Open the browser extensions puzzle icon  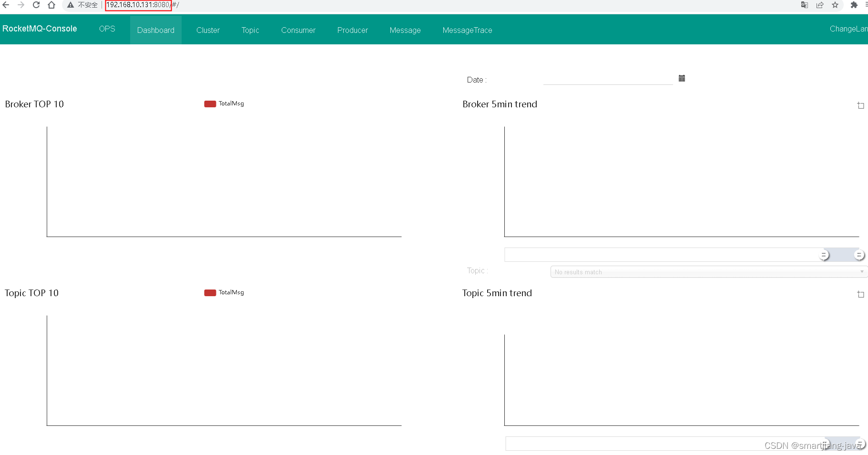(854, 5)
